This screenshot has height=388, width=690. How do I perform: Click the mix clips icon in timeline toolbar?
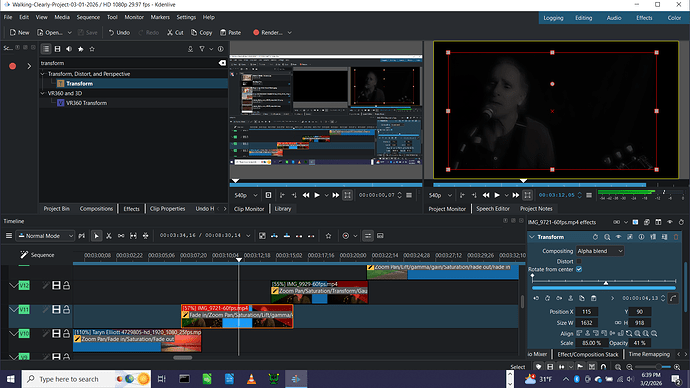click(x=262, y=236)
